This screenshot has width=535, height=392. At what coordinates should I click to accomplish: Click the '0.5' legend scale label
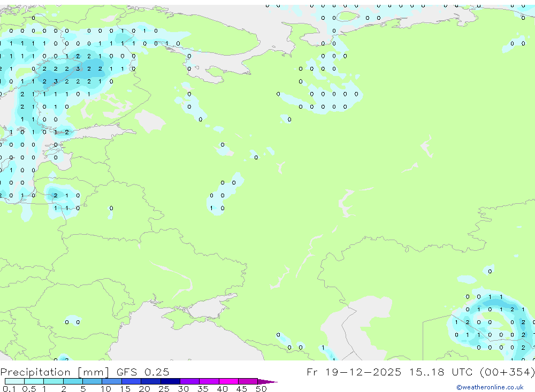coord(29,389)
